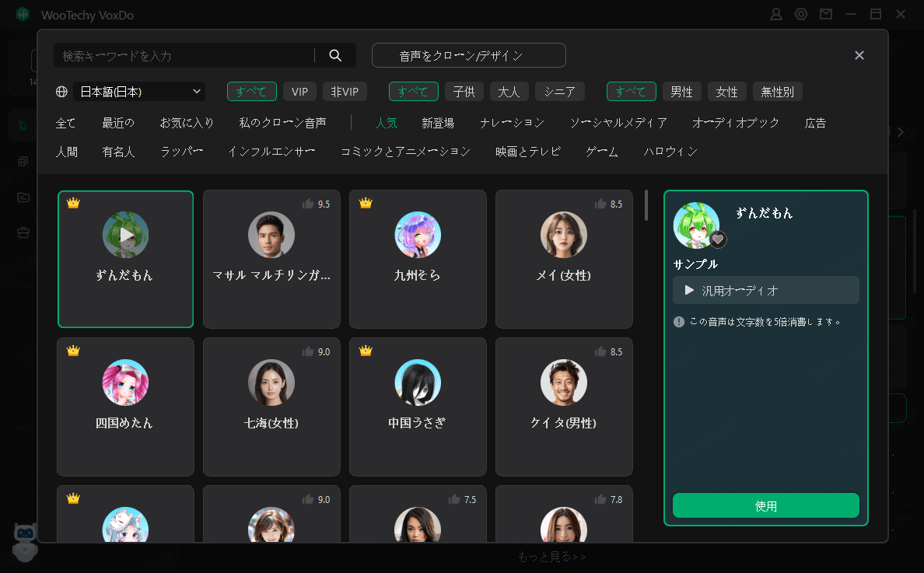Select the ラッパー category
This screenshot has height=573, width=924.
pos(181,152)
